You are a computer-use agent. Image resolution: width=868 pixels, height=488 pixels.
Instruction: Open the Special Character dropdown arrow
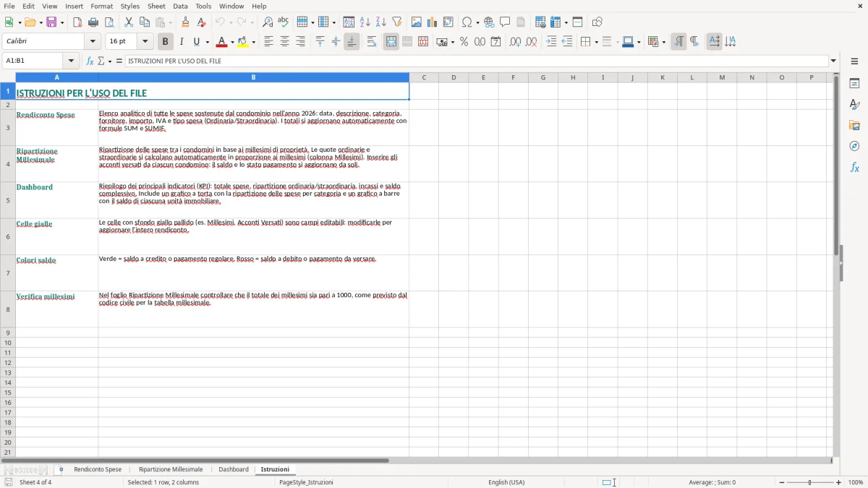tap(477, 22)
